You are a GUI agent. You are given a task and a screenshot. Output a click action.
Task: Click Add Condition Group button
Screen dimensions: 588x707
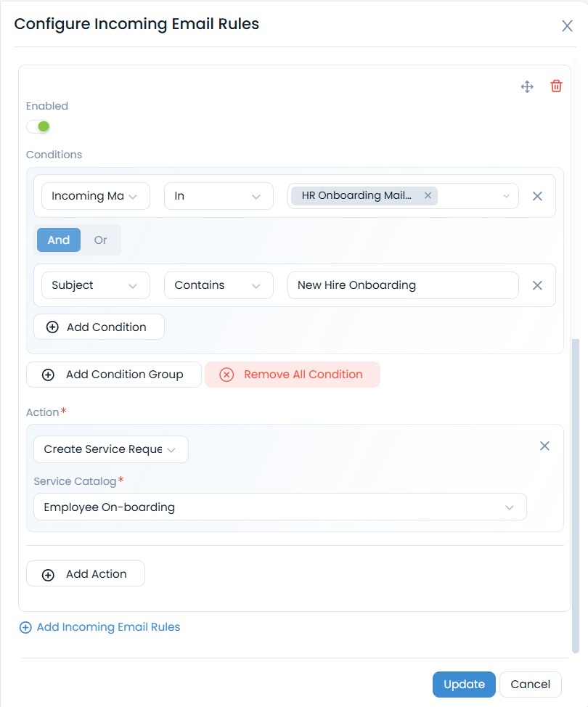(114, 375)
